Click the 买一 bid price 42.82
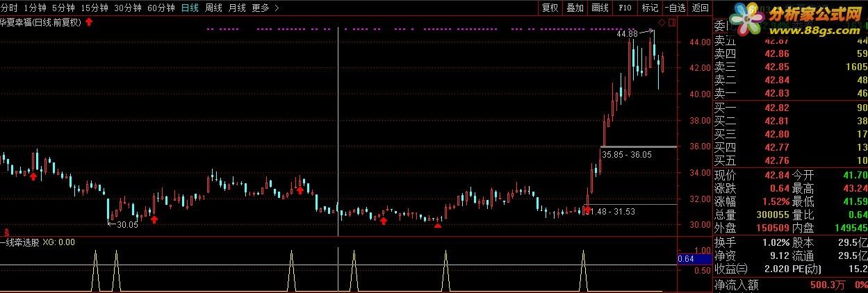 (776, 108)
